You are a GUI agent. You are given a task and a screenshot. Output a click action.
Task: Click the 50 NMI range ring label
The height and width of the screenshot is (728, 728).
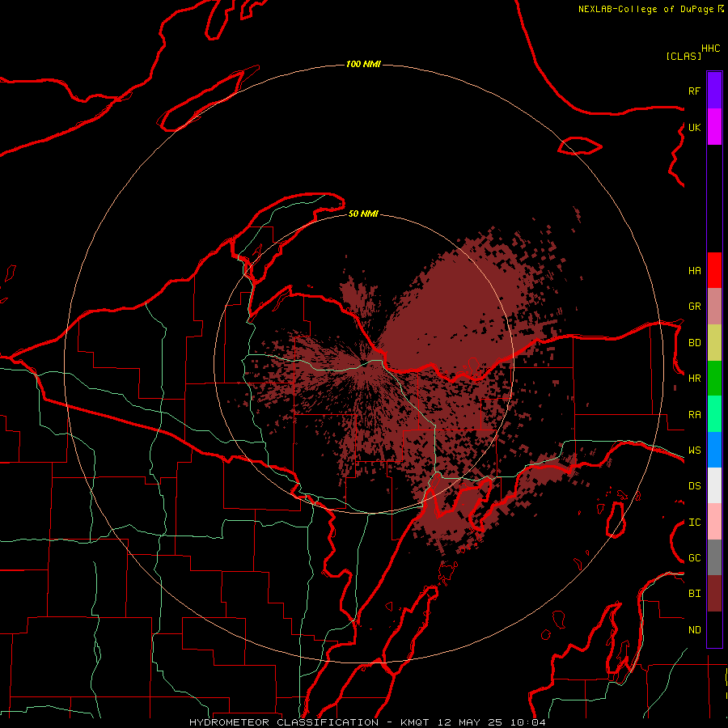point(363,214)
